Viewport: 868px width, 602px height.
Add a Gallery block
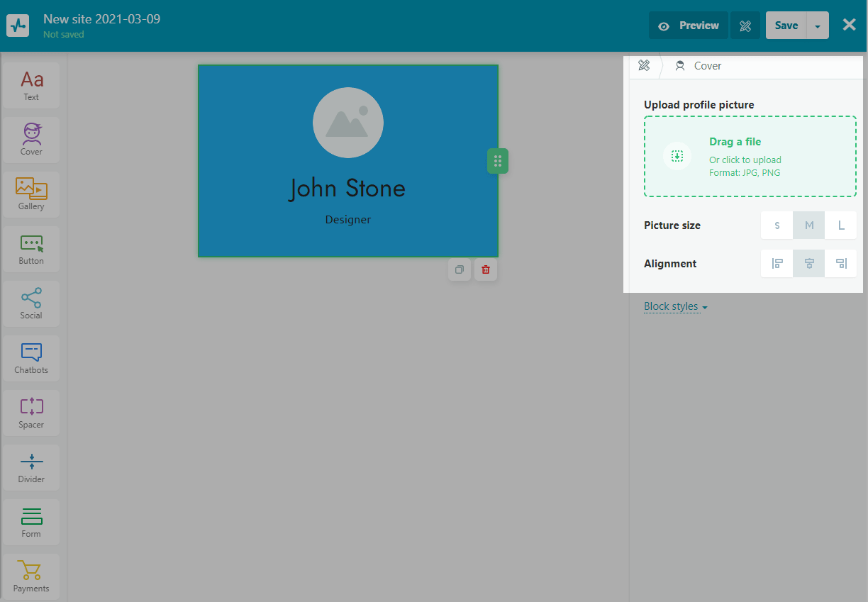click(31, 194)
